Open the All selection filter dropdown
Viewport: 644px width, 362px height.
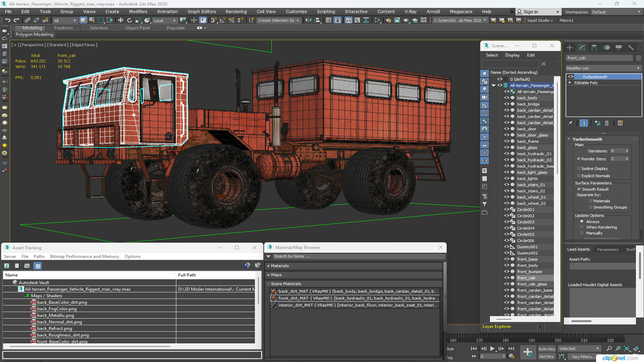65,20
